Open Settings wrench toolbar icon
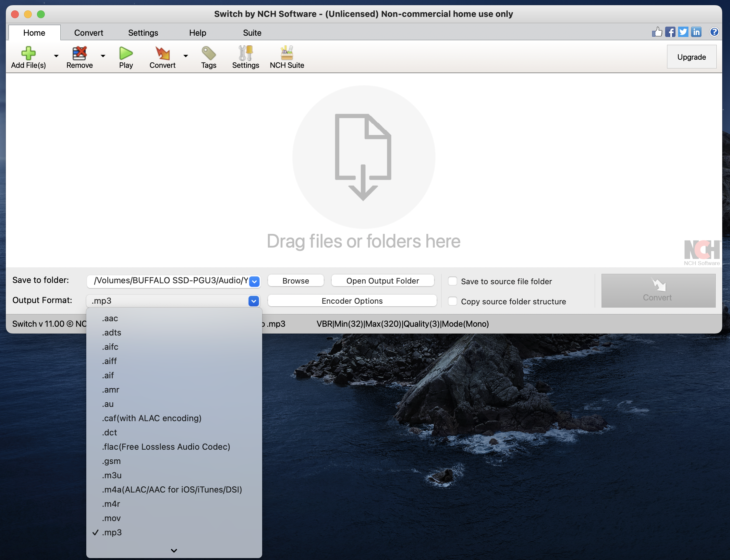 click(246, 53)
